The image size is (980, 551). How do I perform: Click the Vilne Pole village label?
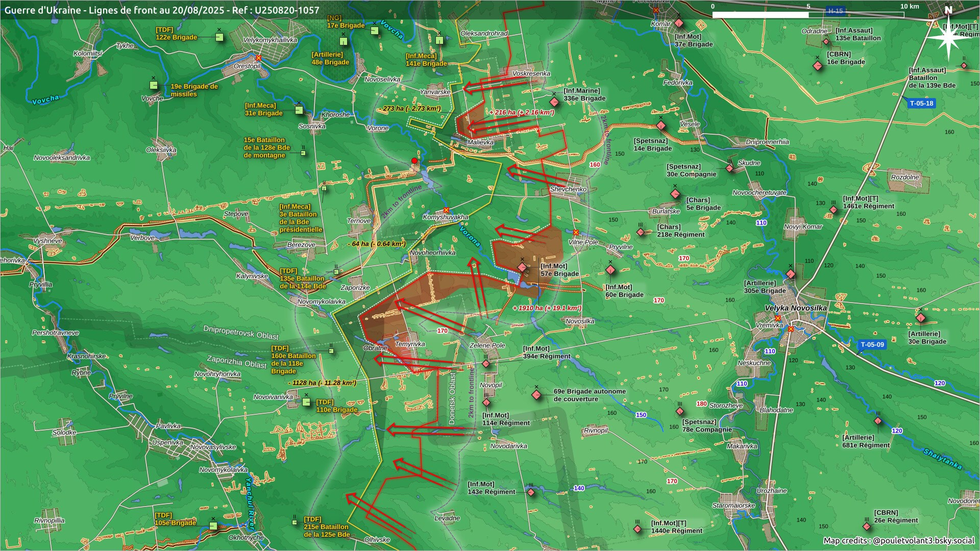[x=583, y=242]
